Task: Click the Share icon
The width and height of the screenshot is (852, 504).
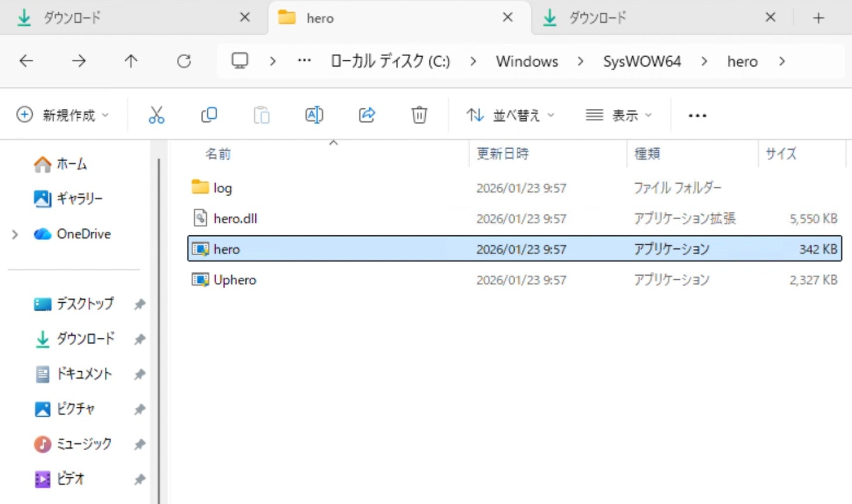Action: point(367,115)
